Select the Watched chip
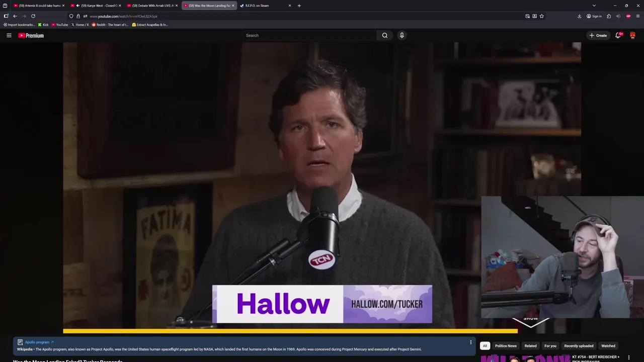644x362 pixels. click(608, 346)
